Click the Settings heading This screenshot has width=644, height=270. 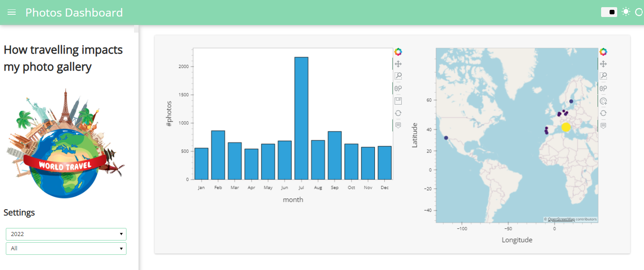pyautogui.click(x=19, y=212)
